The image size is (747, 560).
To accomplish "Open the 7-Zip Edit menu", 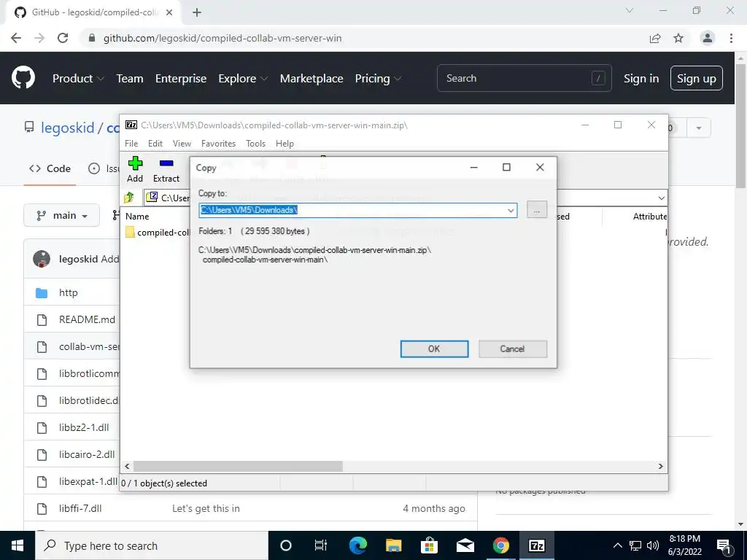I will tap(155, 144).
